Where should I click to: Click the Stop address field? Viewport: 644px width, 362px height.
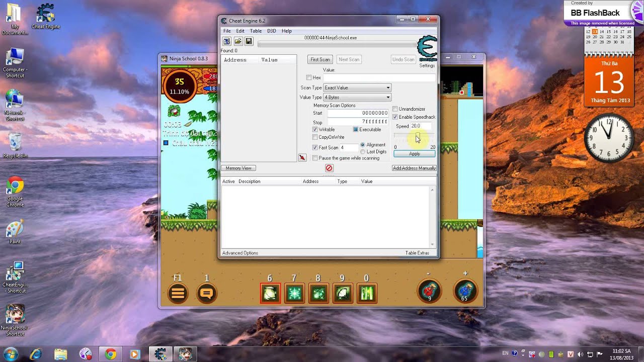(x=358, y=122)
